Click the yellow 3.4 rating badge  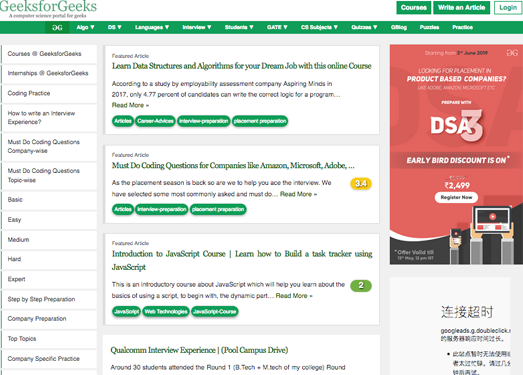361,183
